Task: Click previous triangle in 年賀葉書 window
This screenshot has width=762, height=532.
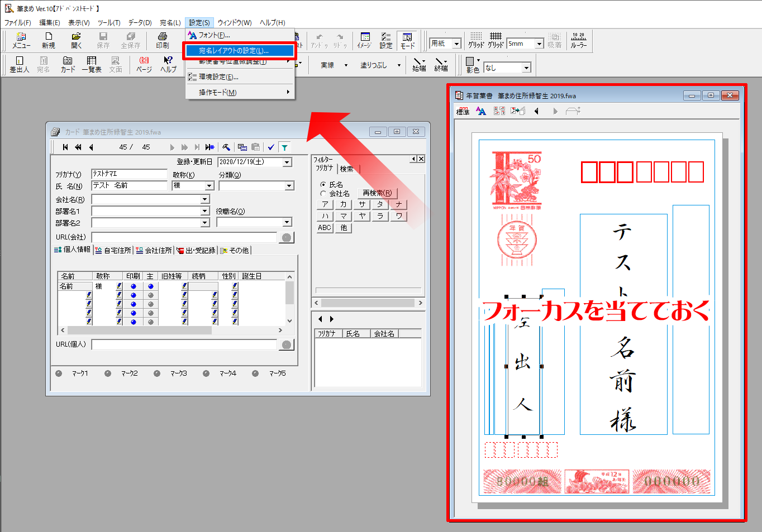Action: (536, 111)
